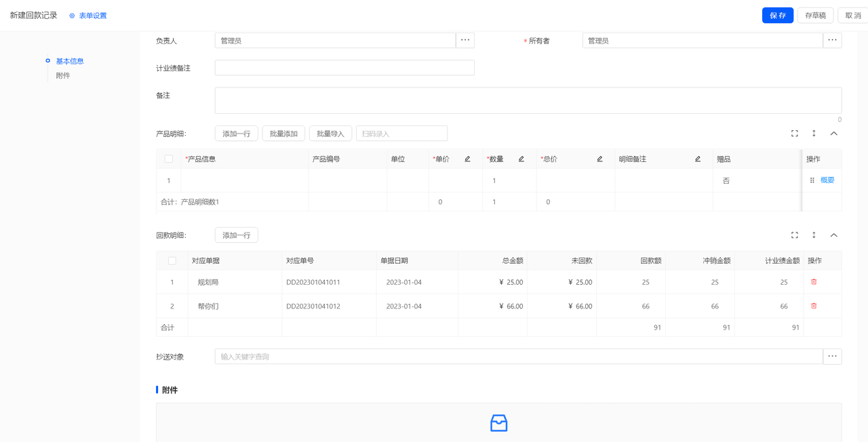Image resolution: width=868 pixels, height=442 pixels.
Task: Click 回款额 cell of 规划局 row
Action: tap(631, 282)
